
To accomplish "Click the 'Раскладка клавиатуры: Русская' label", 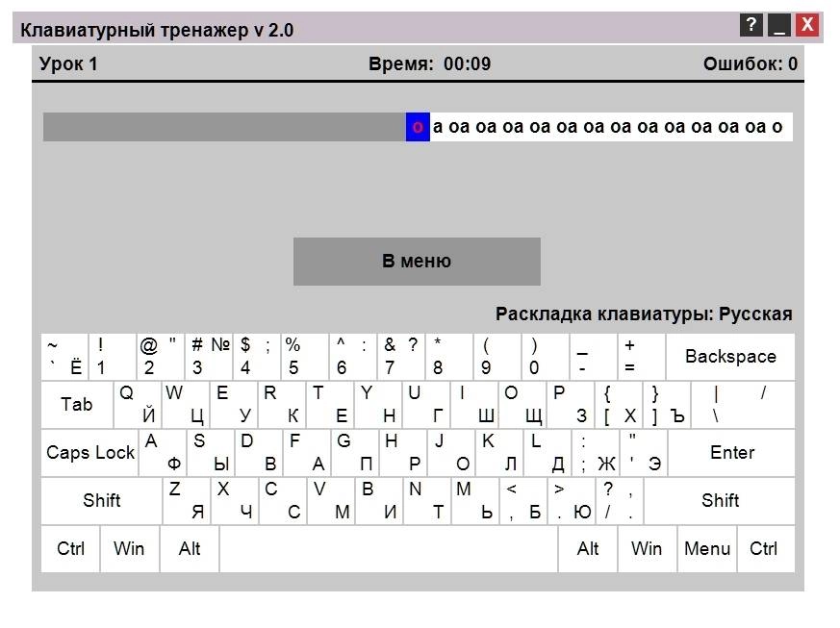I will point(644,314).
